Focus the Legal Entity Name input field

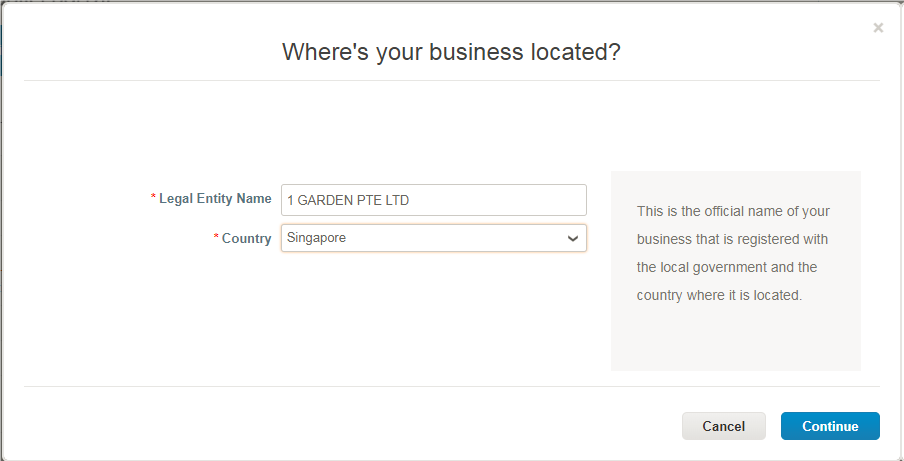[434, 200]
